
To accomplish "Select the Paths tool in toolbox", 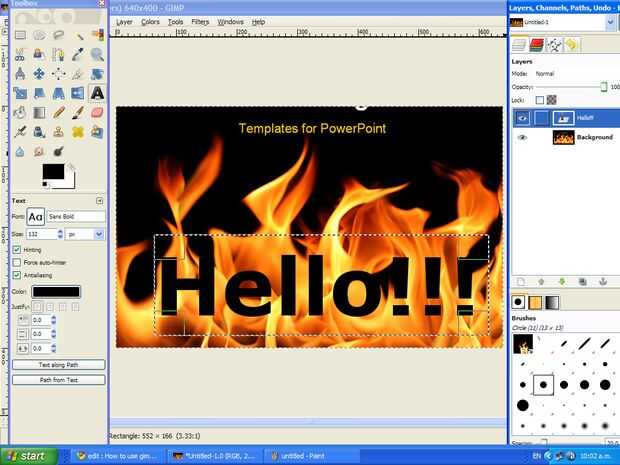I will click(x=59, y=55).
